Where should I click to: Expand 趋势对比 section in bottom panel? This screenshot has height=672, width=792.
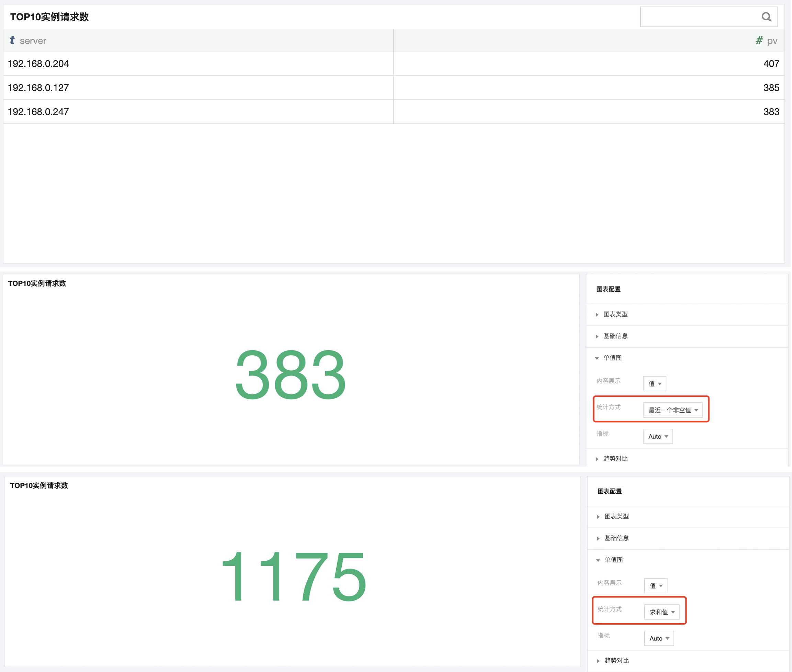click(x=616, y=661)
